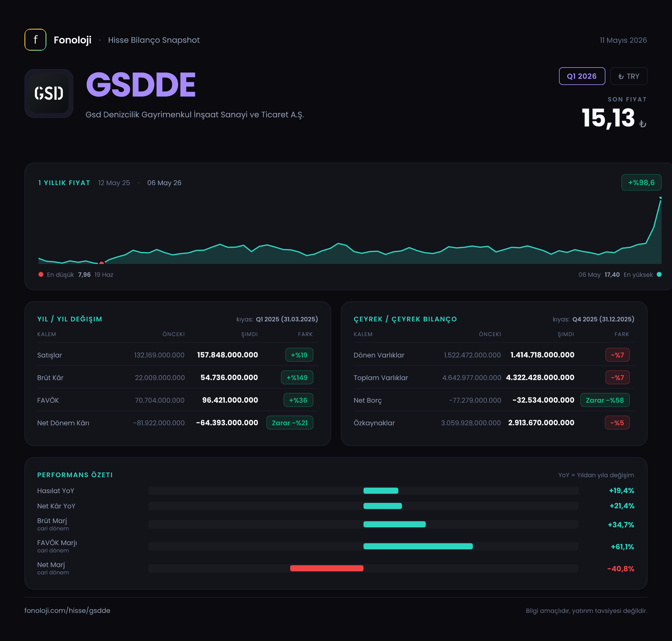Click the +%149 badge in the Brüt Kâr row

(297, 378)
